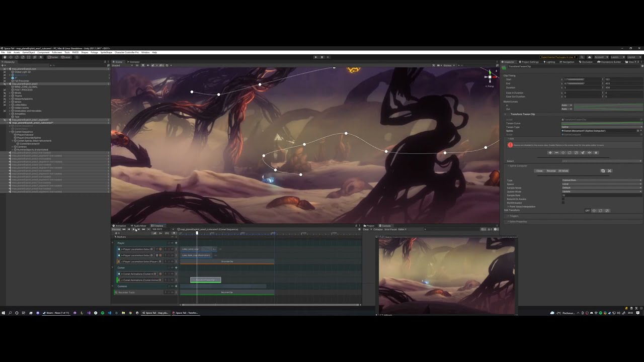This screenshot has width=644, height=362.
Task: Click the copy icon beside 3D Mode
Action: [603, 171]
